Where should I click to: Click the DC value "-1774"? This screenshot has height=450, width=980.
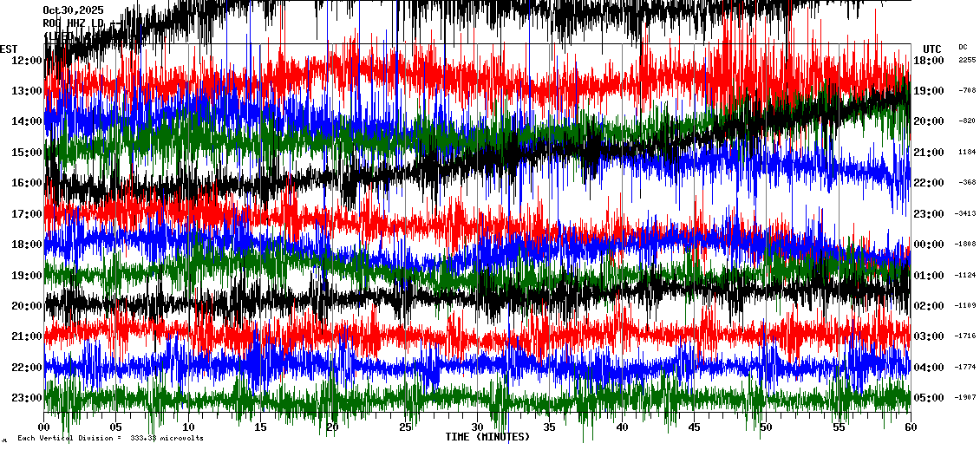965,367
